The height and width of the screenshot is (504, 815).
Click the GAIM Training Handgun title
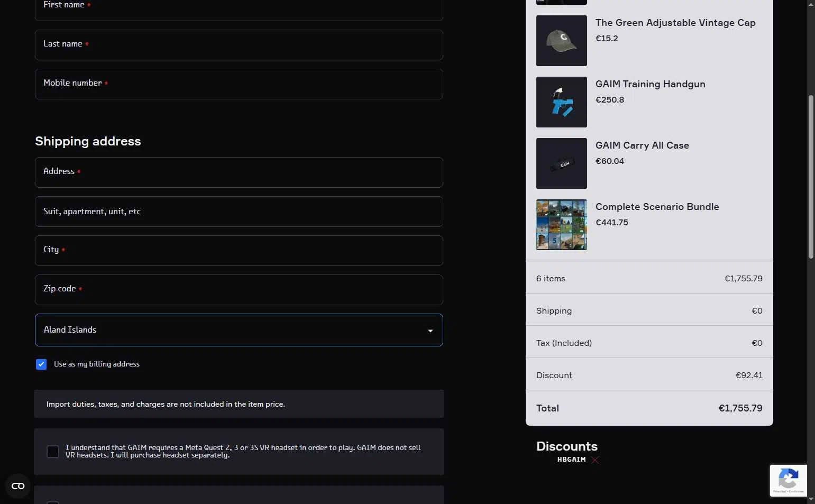651,84
